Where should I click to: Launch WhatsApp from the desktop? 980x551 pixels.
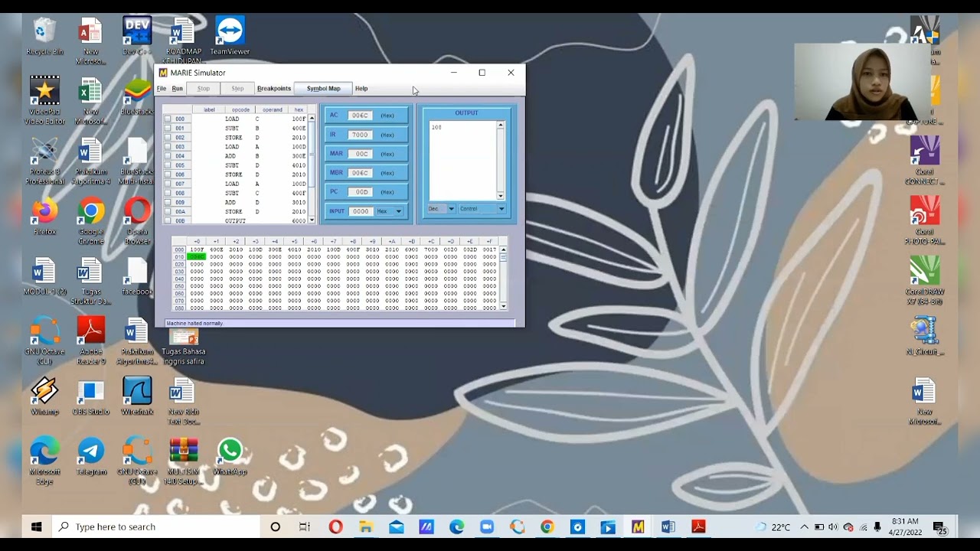pyautogui.click(x=230, y=457)
